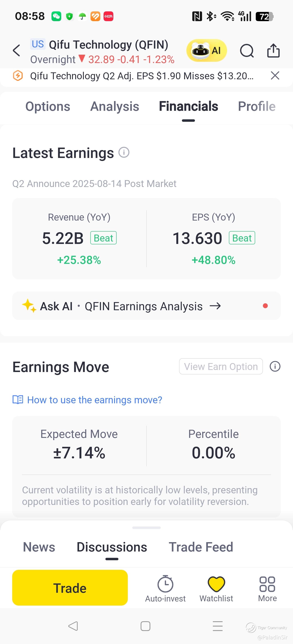Open the More grid icon
This screenshot has height=644, width=293.
tap(267, 584)
